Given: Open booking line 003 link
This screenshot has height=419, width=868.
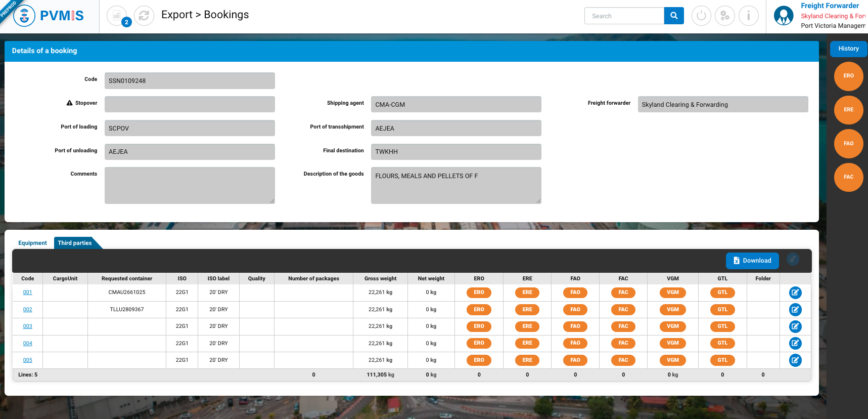Looking at the screenshot, I should 27,326.
